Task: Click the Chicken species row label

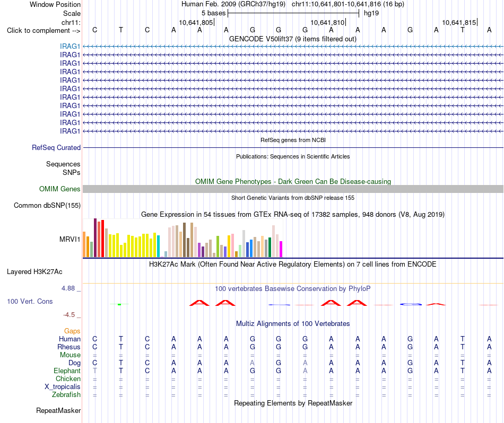Action: (68, 378)
